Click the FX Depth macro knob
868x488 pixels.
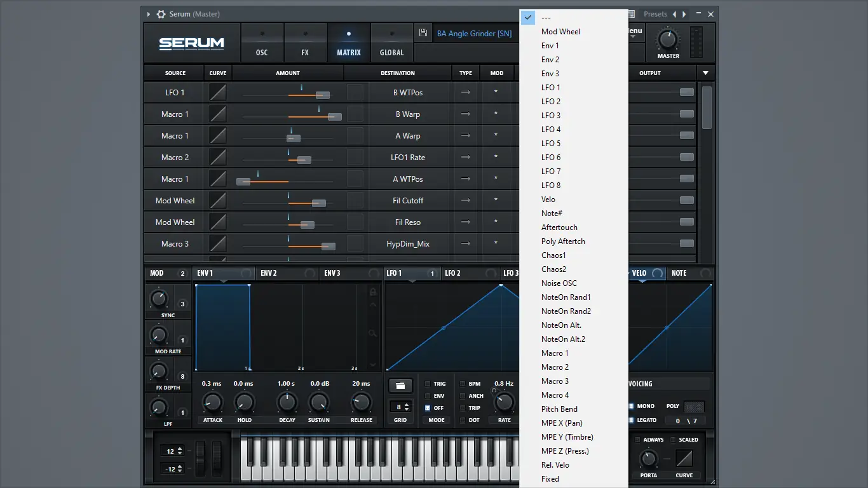pos(158,370)
